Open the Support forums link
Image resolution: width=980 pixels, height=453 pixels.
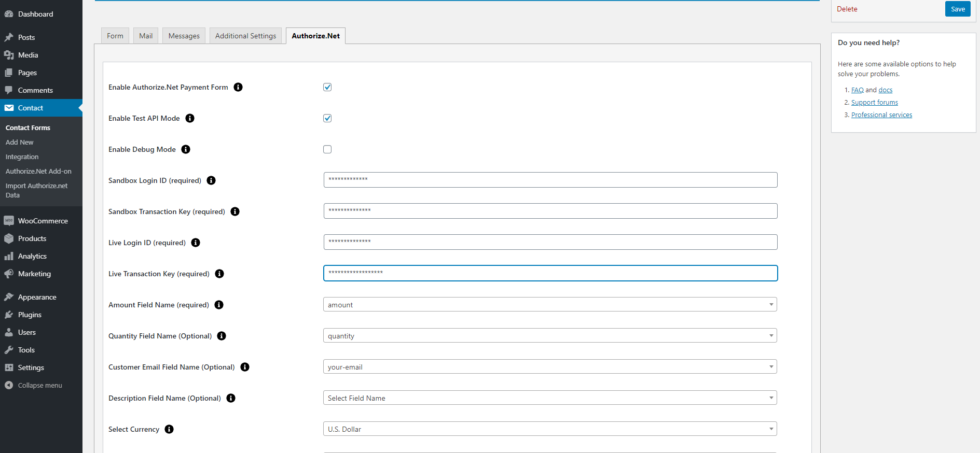click(x=875, y=103)
